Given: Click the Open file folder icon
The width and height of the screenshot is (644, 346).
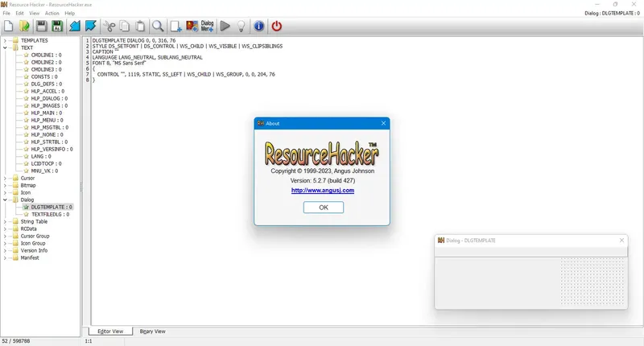Looking at the screenshot, I should [25, 27].
